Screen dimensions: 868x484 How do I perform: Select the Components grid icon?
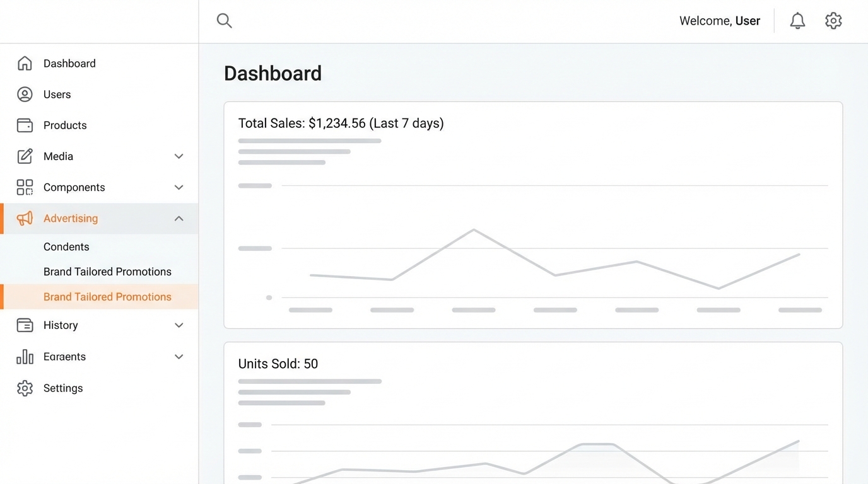[x=25, y=187]
